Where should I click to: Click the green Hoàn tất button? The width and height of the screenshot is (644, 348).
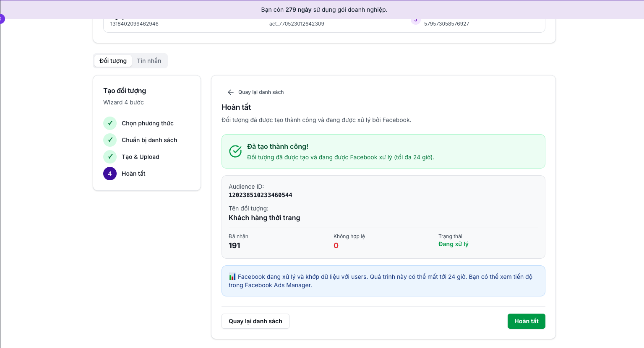point(527,321)
